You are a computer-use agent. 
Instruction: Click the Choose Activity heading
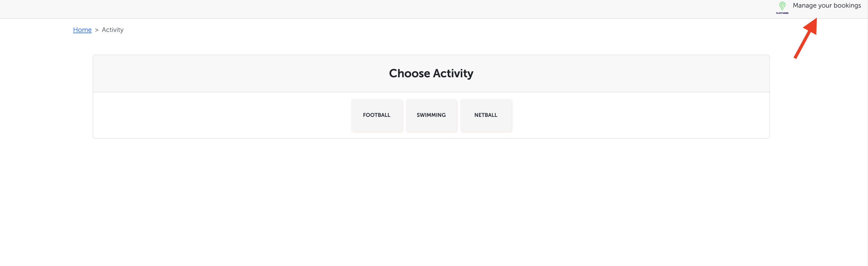coord(431,73)
